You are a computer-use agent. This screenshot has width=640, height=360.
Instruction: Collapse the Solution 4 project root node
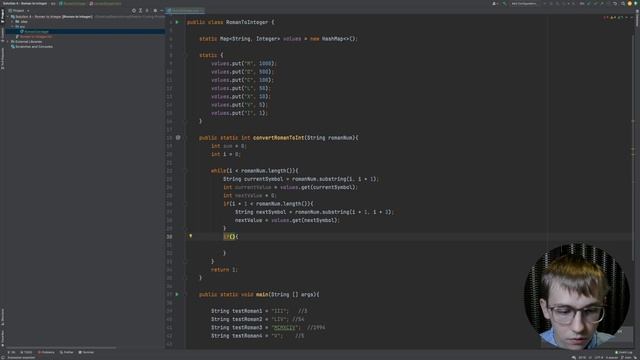tap(8, 17)
